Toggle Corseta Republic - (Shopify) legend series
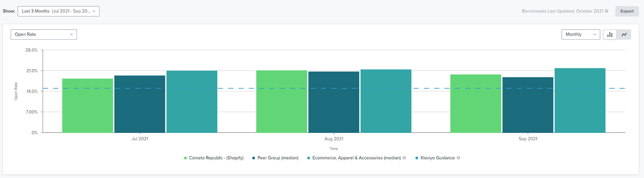 point(216,158)
